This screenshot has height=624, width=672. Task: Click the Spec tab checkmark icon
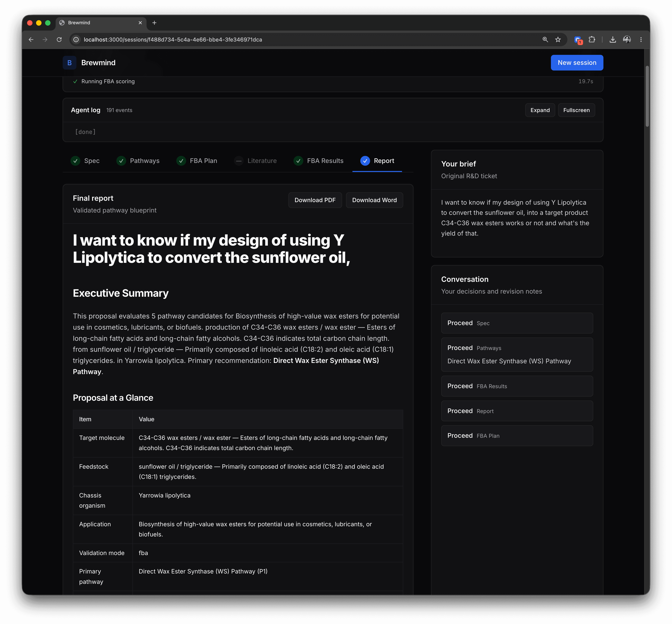(75, 161)
